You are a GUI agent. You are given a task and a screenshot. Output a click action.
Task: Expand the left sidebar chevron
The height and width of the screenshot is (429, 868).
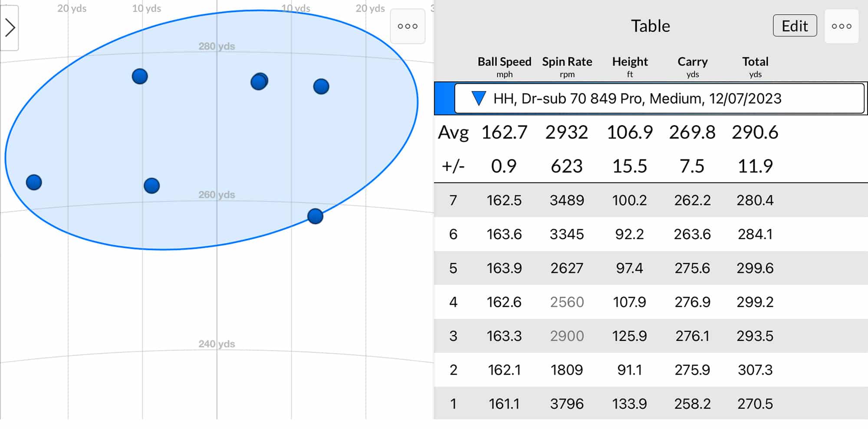click(x=10, y=28)
